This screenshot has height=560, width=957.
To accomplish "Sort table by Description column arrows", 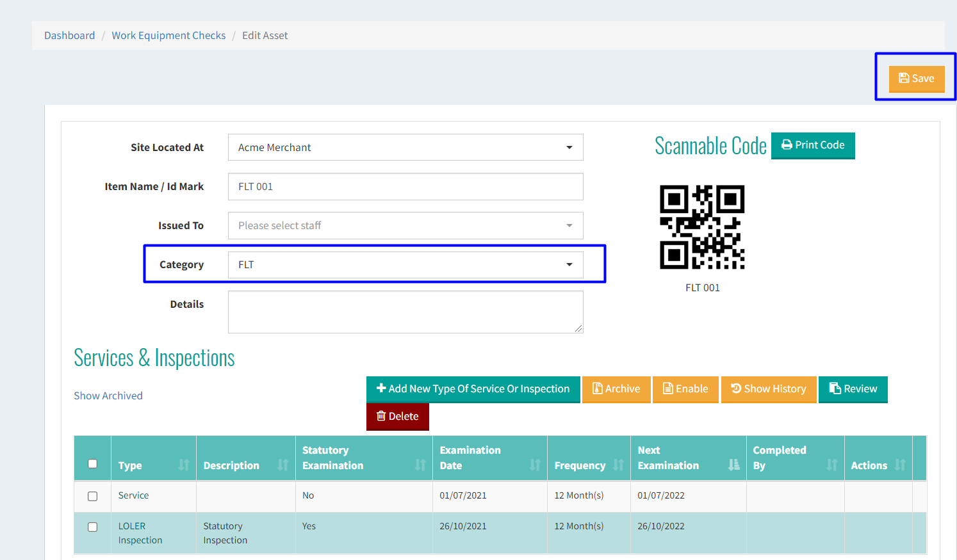I will coord(283,465).
